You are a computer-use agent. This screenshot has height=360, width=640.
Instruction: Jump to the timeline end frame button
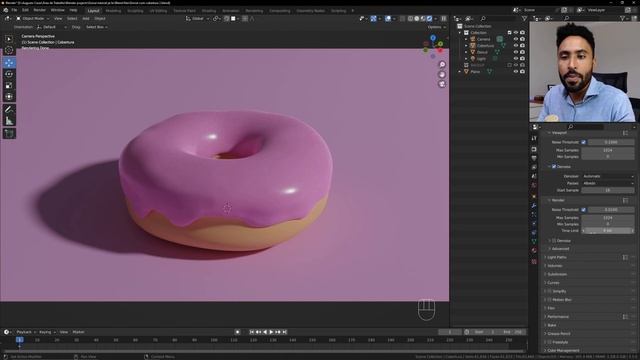(x=285, y=332)
